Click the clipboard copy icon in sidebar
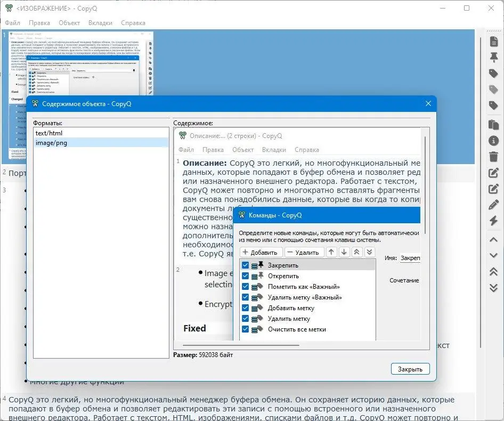 pos(494,125)
